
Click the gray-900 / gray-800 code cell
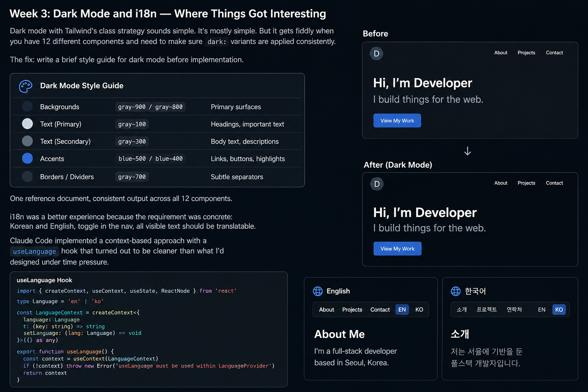pyautogui.click(x=150, y=107)
